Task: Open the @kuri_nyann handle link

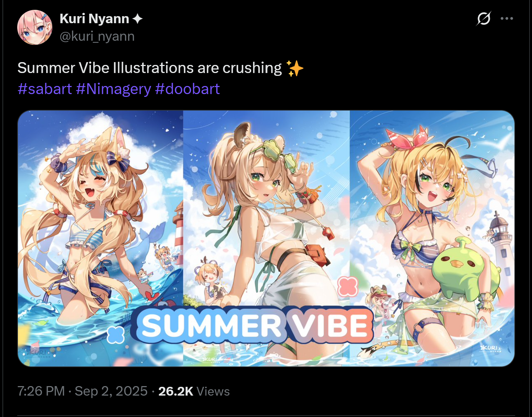Action: tap(97, 36)
